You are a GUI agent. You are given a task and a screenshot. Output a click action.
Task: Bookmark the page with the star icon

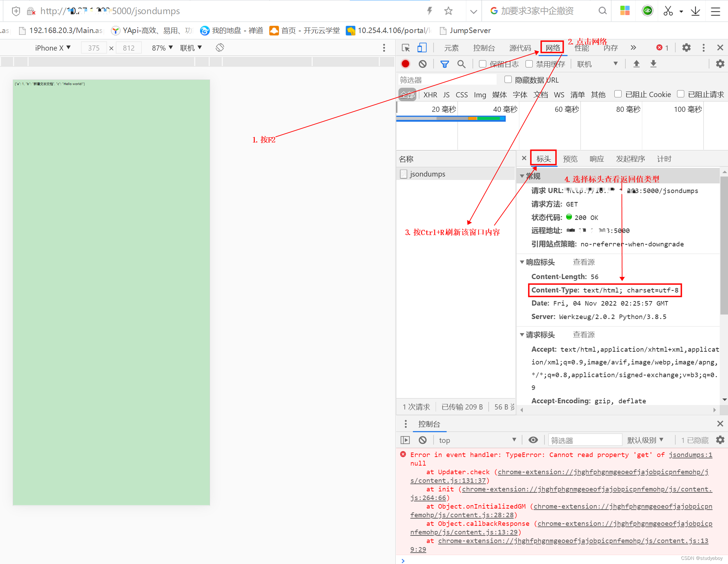[448, 11]
